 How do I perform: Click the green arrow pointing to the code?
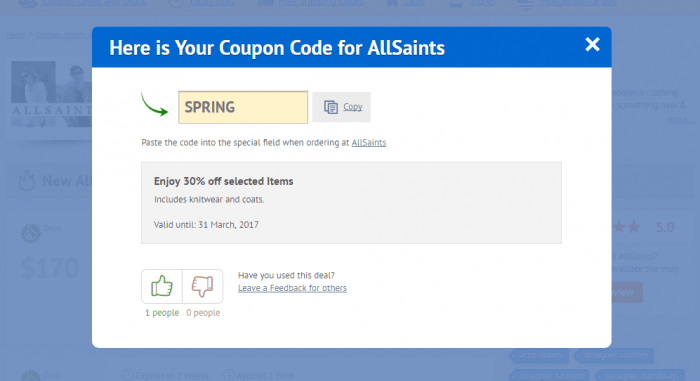154,105
